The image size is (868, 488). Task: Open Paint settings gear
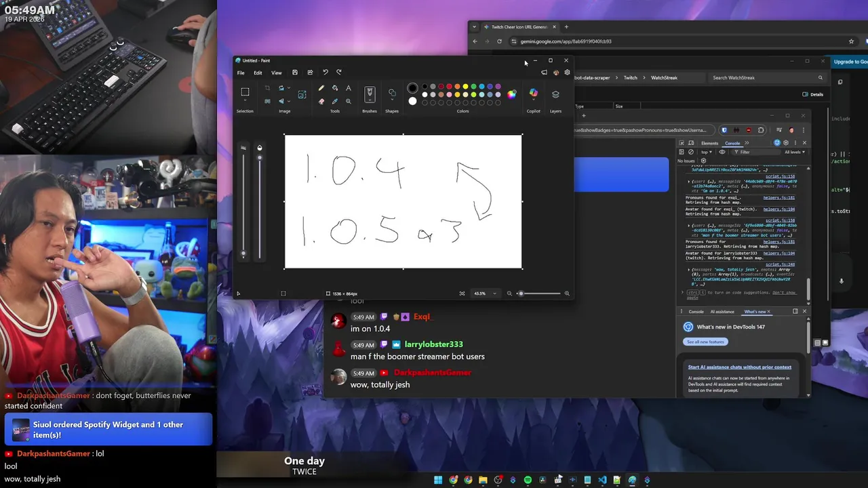click(568, 73)
